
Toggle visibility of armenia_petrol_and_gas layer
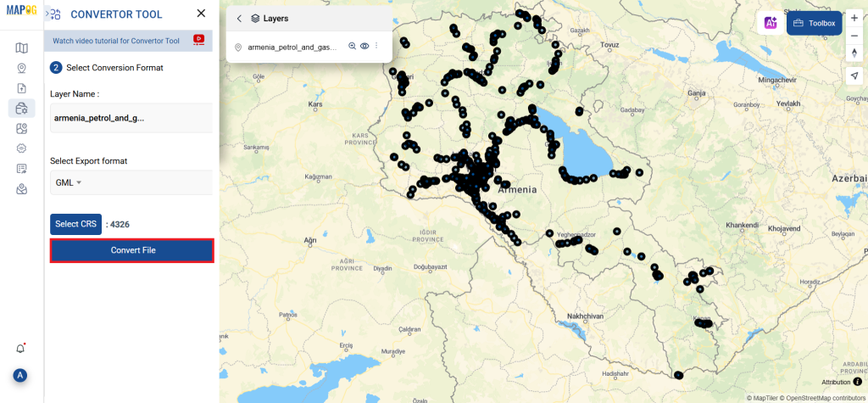click(364, 47)
